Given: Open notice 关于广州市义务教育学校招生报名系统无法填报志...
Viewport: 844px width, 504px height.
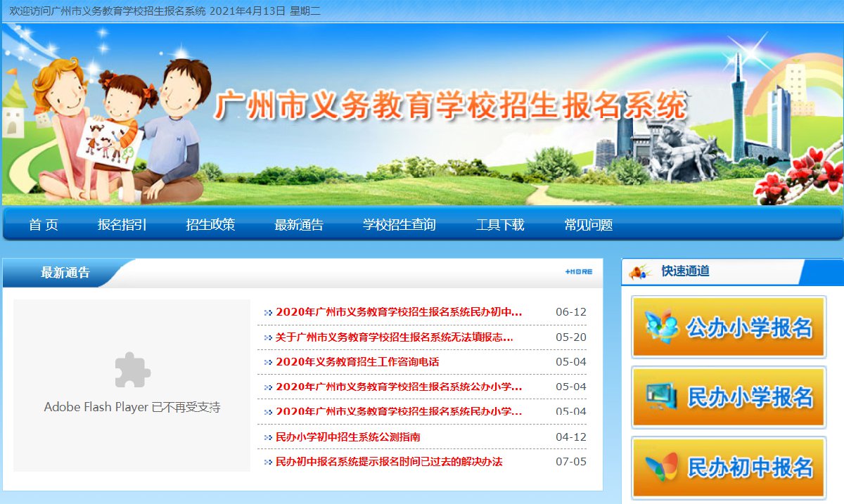Looking at the screenshot, I should [x=395, y=337].
